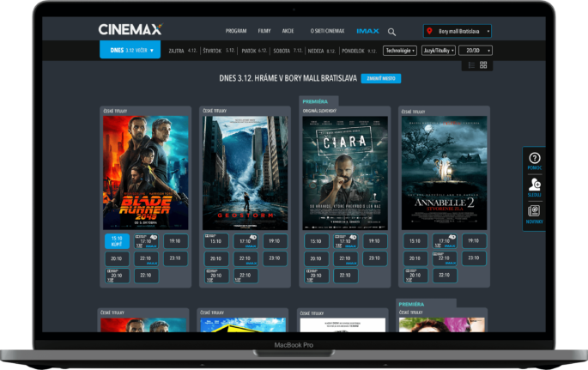
Task: Select the PIATOK 6.12 day tab
Action: pyautogui.click(x=254, y=51)
